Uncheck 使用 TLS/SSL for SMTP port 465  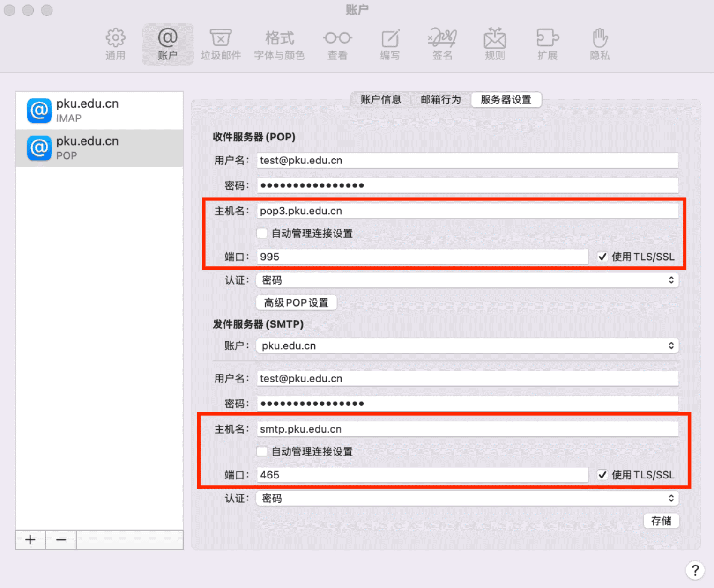[602, 475]
